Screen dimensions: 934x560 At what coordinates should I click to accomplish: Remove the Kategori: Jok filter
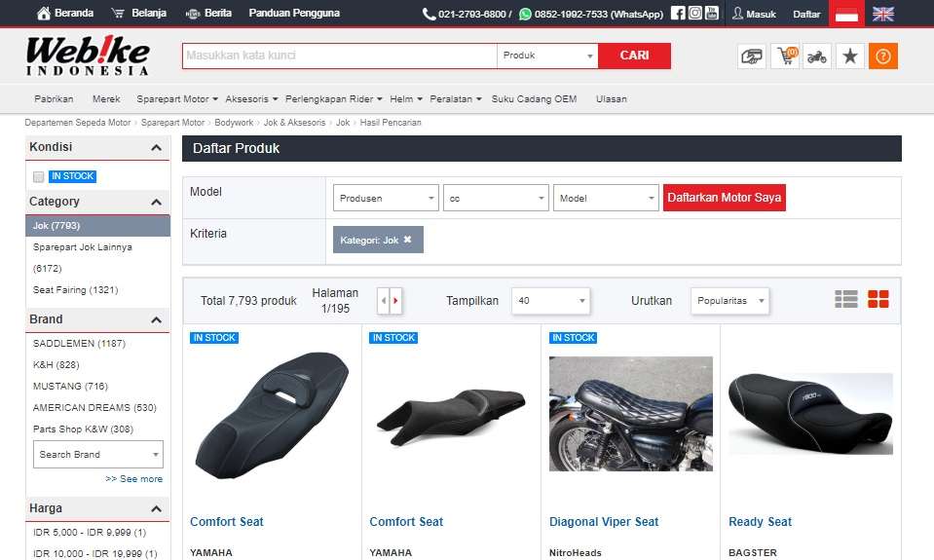pyautogui.click(x=407, y=240)
